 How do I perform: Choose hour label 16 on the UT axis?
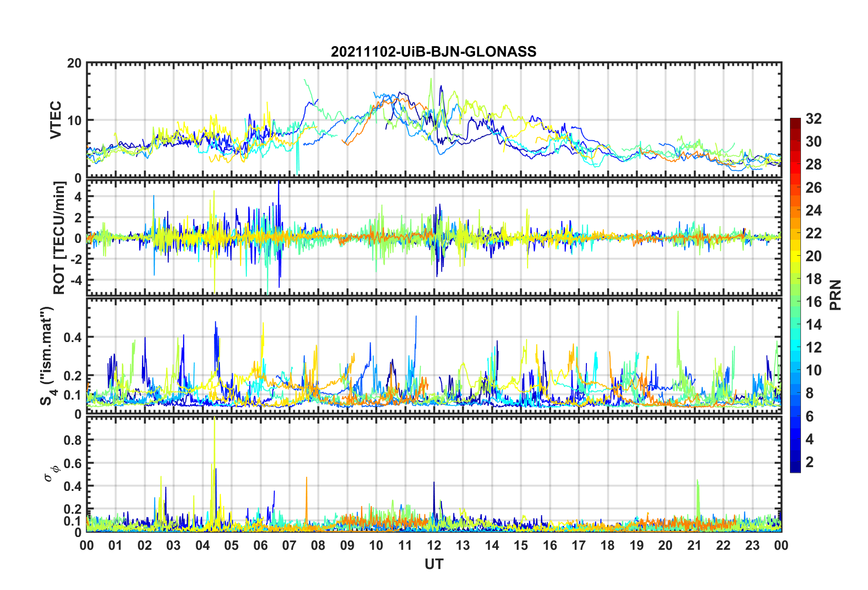coord(550,546)
